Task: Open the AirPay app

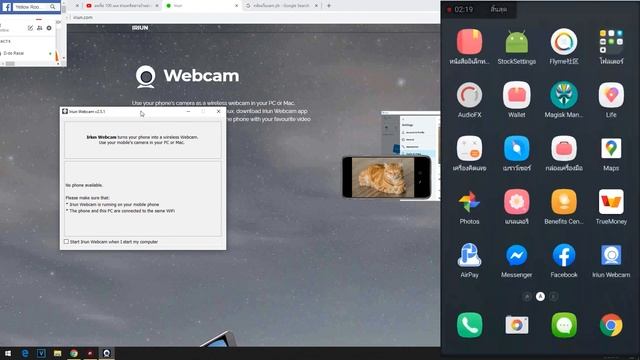Action: [x=469, y=256]
